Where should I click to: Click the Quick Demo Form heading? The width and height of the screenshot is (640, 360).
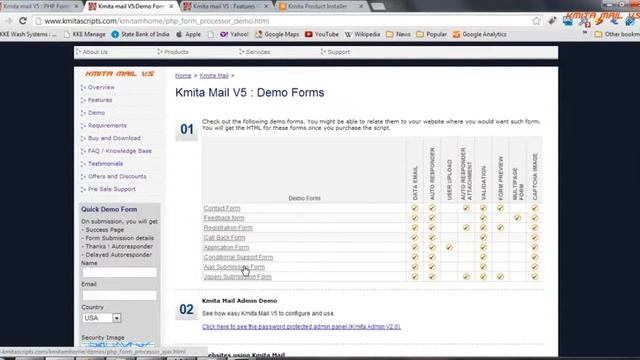click(109, 209)
